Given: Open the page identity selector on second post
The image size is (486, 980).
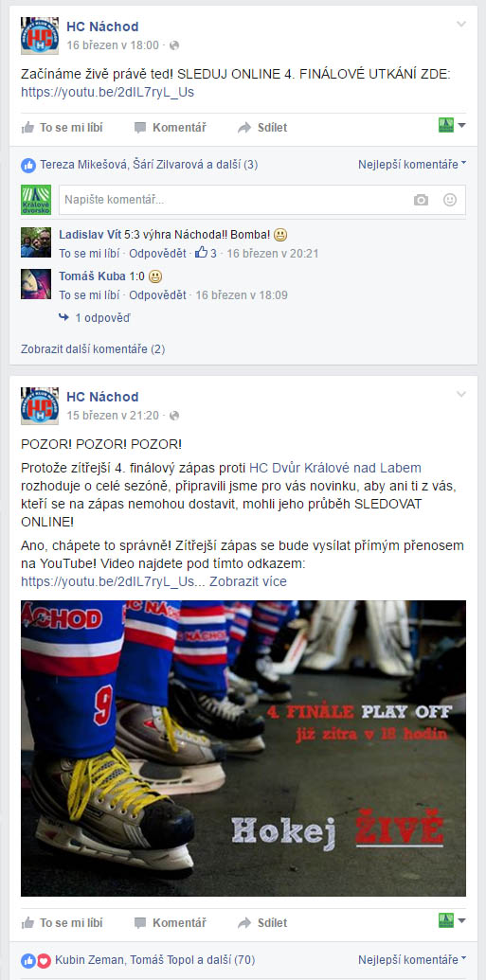Looking at the screenshot, I should [452, 920].
